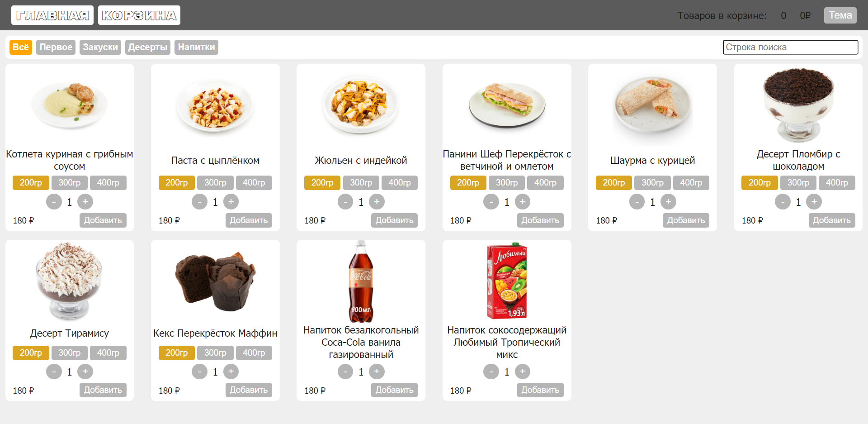This screenshot has height=424, width=868.
Task: Show Закуски items only
Action: point(100,47)
